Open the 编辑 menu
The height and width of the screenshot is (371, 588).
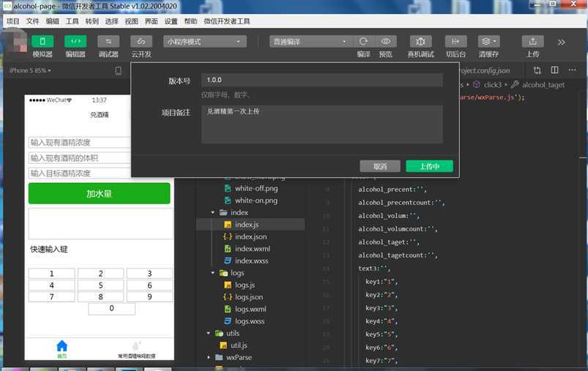[53, 21]
